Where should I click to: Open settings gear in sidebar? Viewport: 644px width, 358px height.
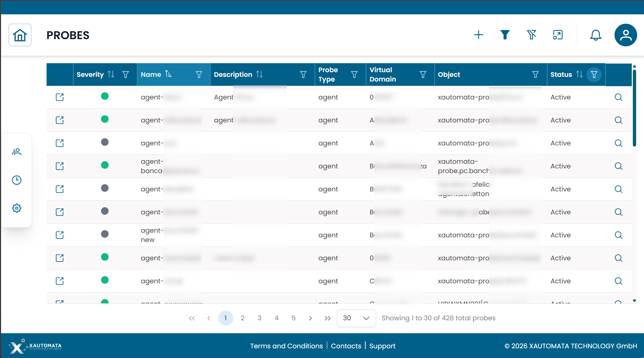tap(17, 208)
